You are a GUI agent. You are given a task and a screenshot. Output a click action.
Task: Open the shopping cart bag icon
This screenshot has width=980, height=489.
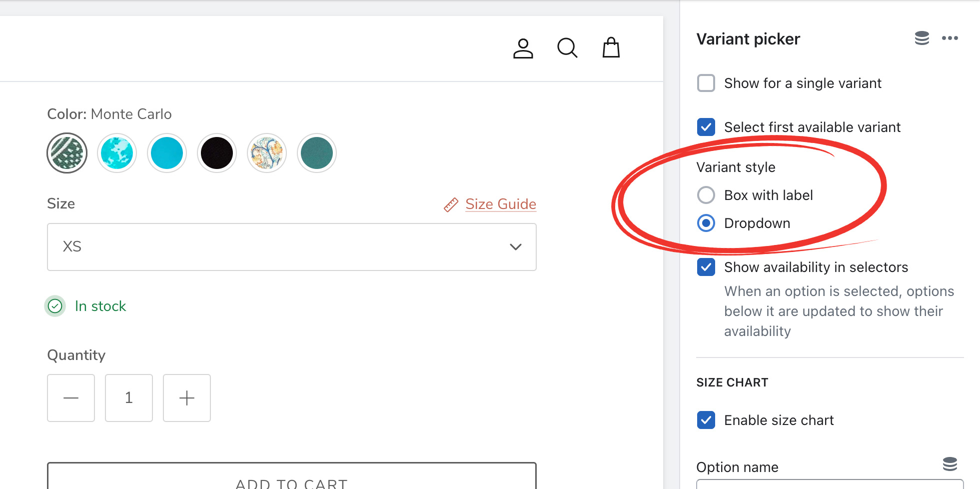[x=611, y=47]
